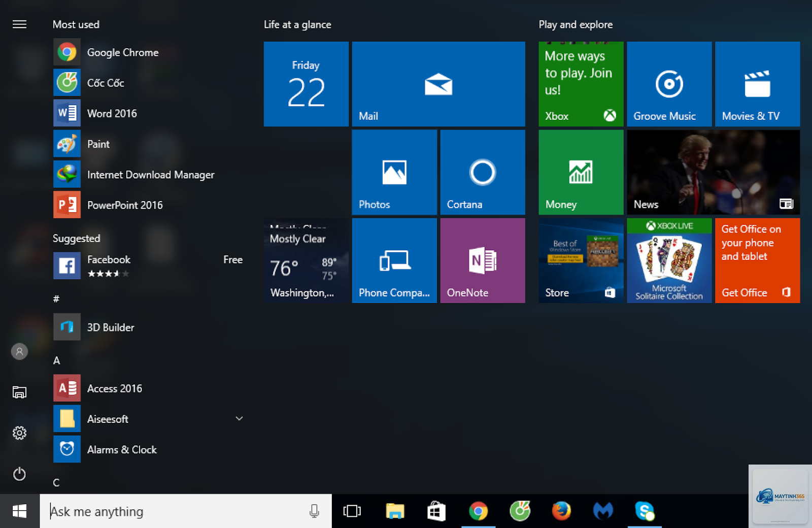
Task: Open Word 2016 in Most used
Action: coord(148,113)
